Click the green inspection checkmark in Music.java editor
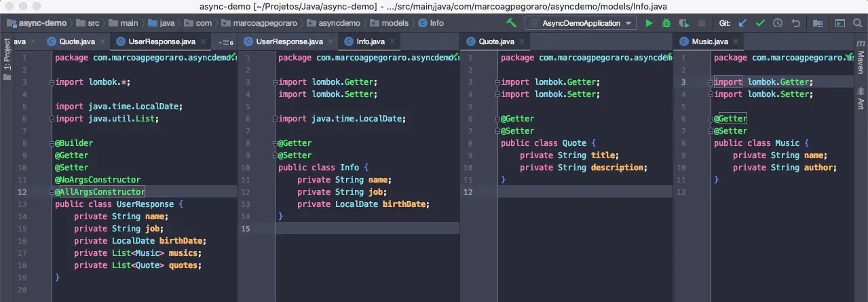Screen dimensions: 868x302 point(849,55)
